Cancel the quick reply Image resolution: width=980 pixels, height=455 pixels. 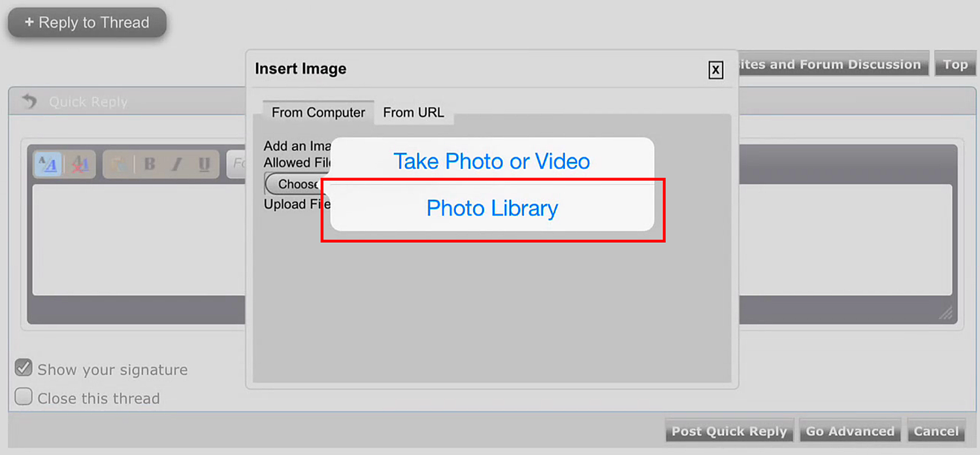[936, 431]
